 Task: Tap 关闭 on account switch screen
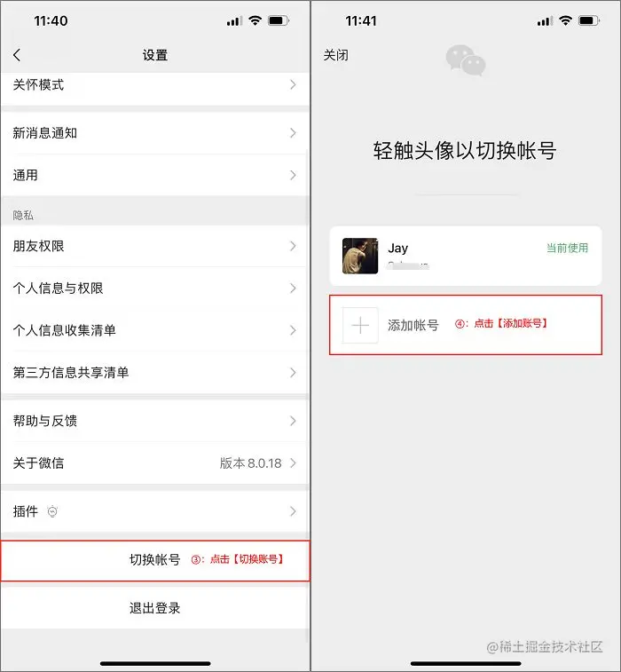point(335,55)
